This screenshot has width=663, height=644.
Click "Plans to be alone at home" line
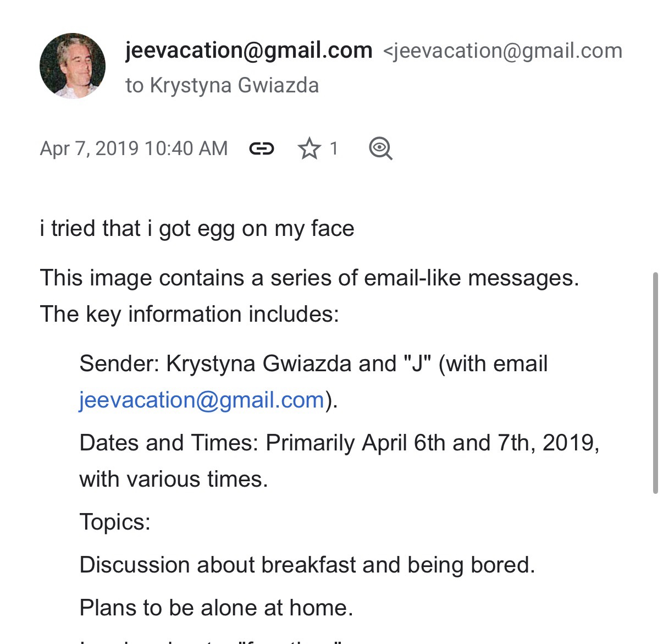(216, 608)
